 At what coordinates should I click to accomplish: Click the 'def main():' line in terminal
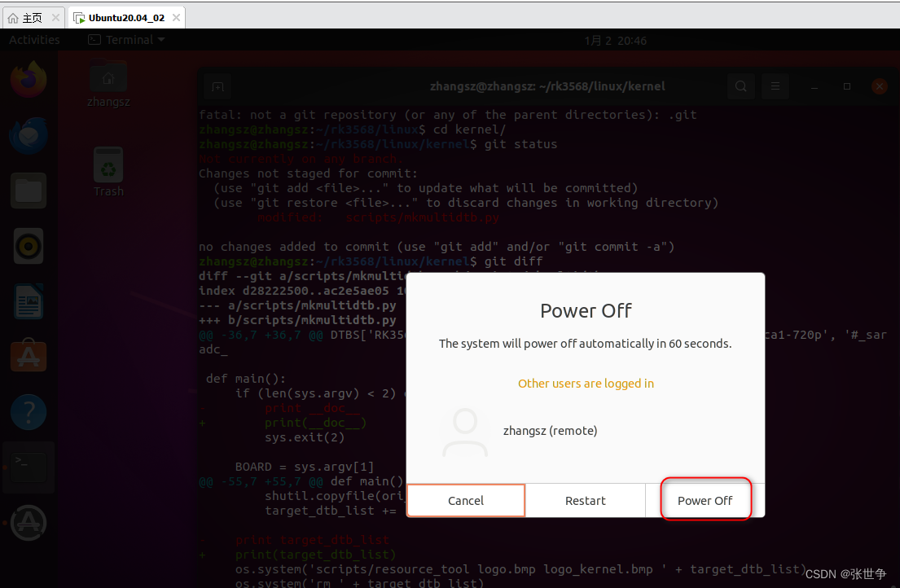tap(246, 379)
